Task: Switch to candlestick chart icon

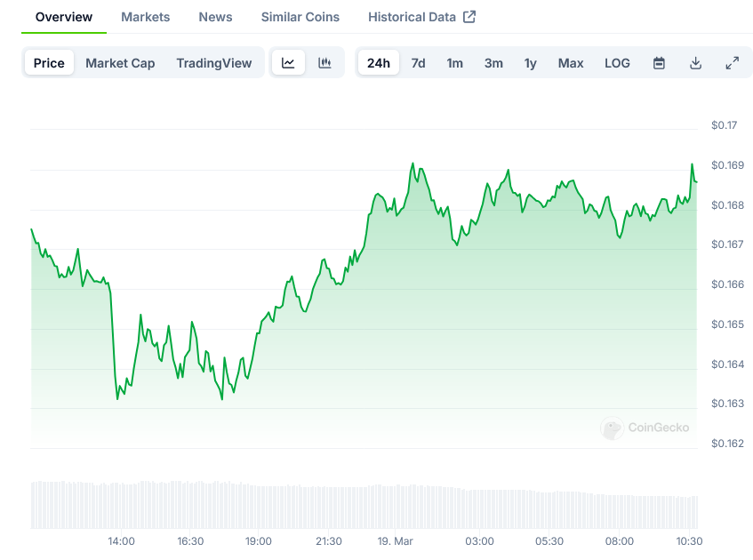Action: point(324,63)
